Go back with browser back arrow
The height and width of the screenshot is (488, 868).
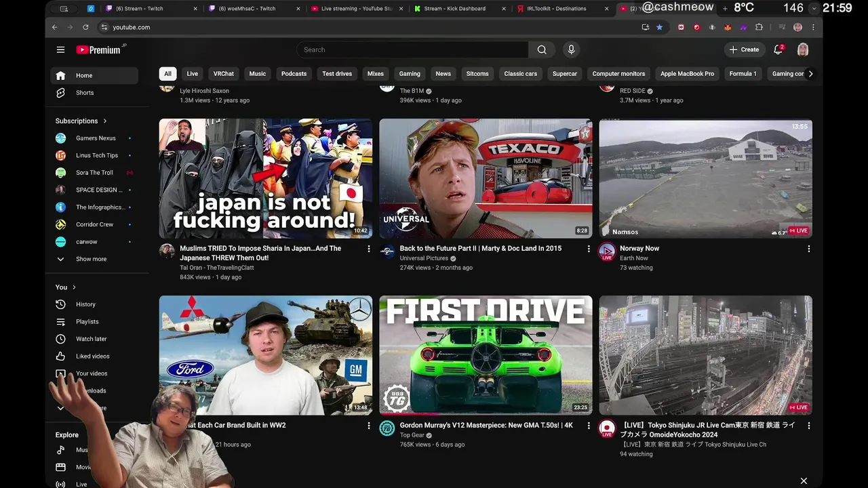pyautogui.click(x=54, y=27)
